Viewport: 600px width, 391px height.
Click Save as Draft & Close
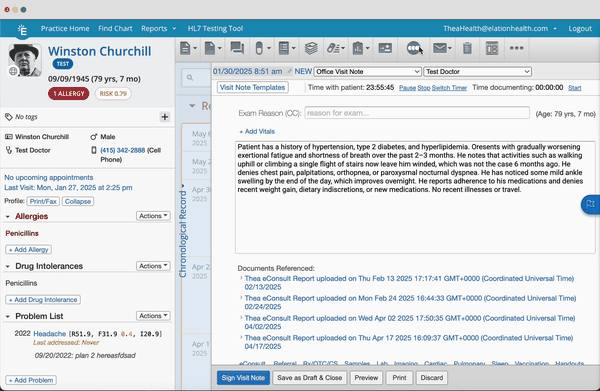coord(310,378)
